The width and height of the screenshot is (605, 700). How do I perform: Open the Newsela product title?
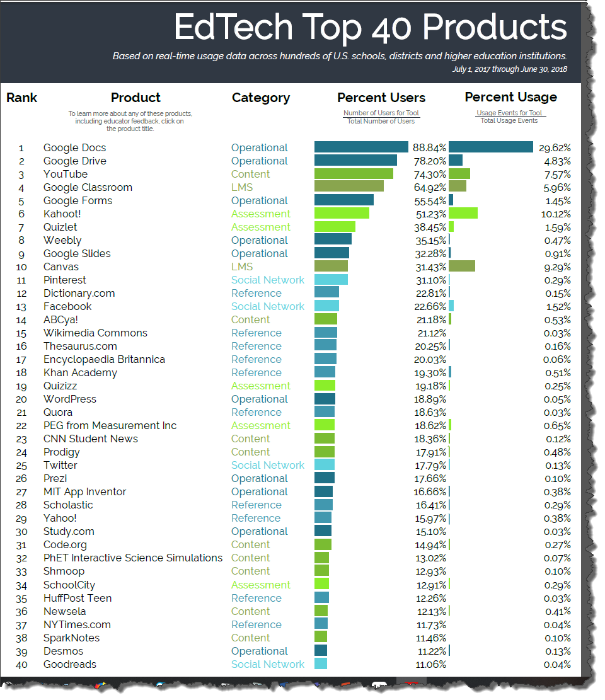(64, 612)
